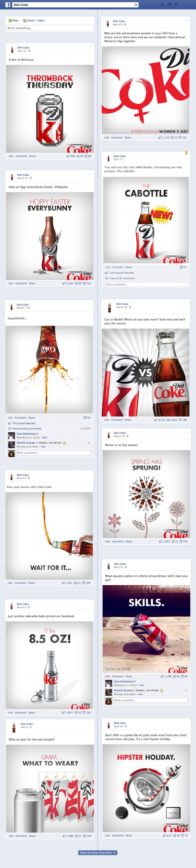Open the Throwback Thursday can image

click(x=50, y=109)
